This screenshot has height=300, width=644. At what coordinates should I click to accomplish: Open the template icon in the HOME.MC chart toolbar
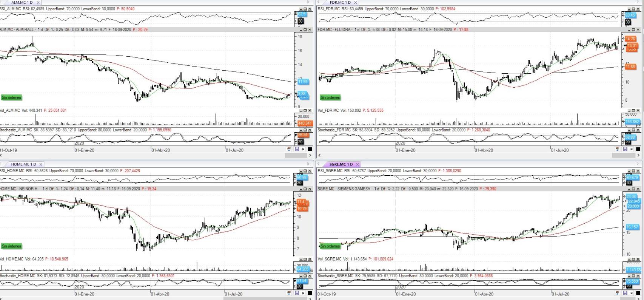289,293
